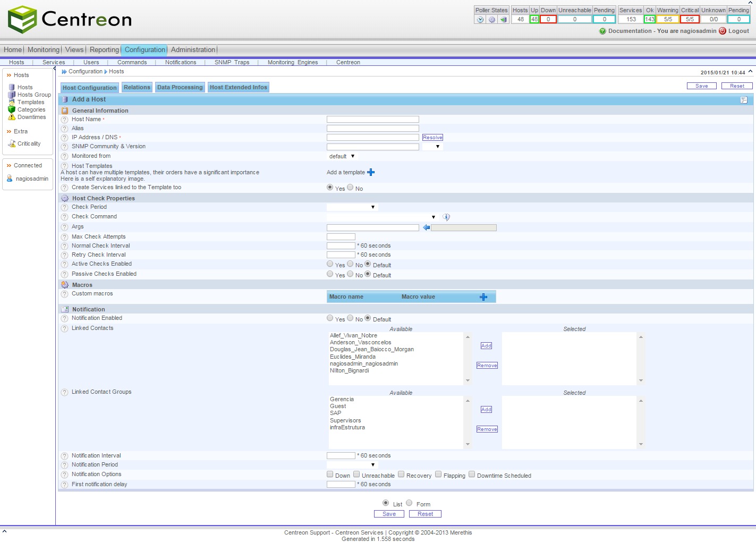Click the Hosts sidebar server icon
756x542 pixels.
12,87
